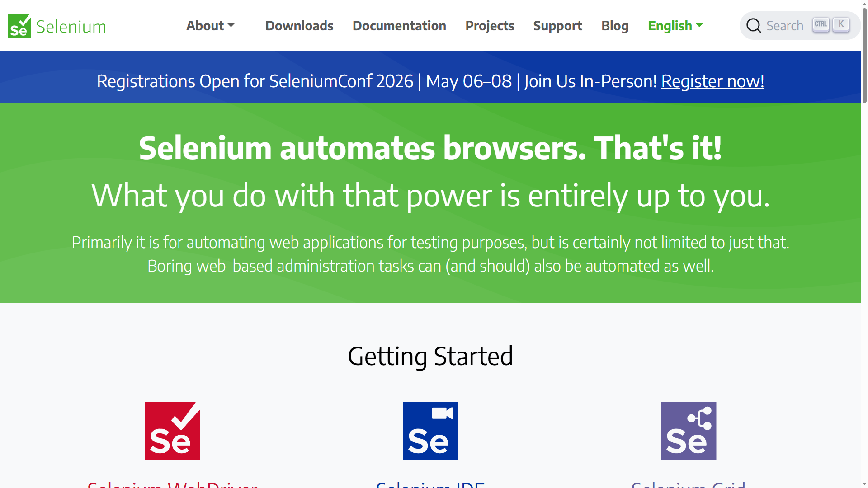
Task: Expand the About dropdown menu
Action: tap(210, 26)
